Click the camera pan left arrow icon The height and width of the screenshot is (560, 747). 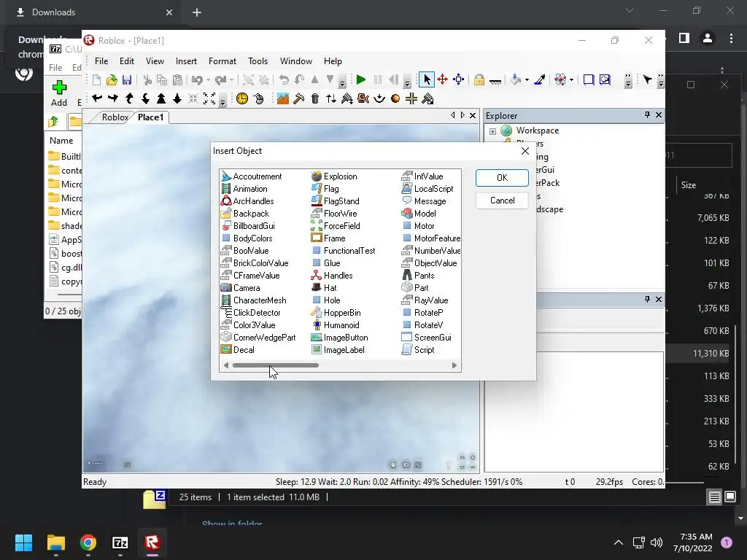click(x=97, y=98)
